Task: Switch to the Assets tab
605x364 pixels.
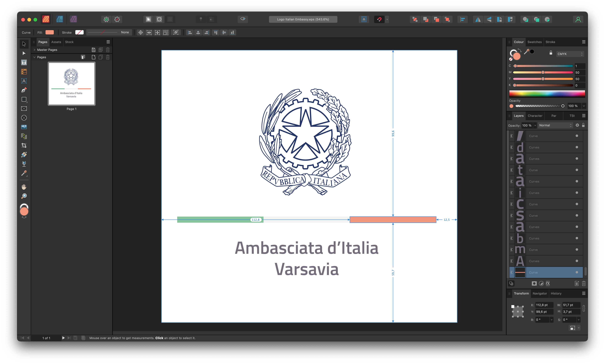Action: (x=56, y=42)
